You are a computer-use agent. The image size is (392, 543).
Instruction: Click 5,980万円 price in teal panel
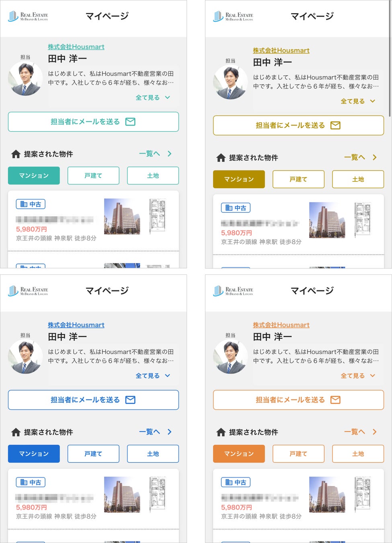[x=31, y=229]
